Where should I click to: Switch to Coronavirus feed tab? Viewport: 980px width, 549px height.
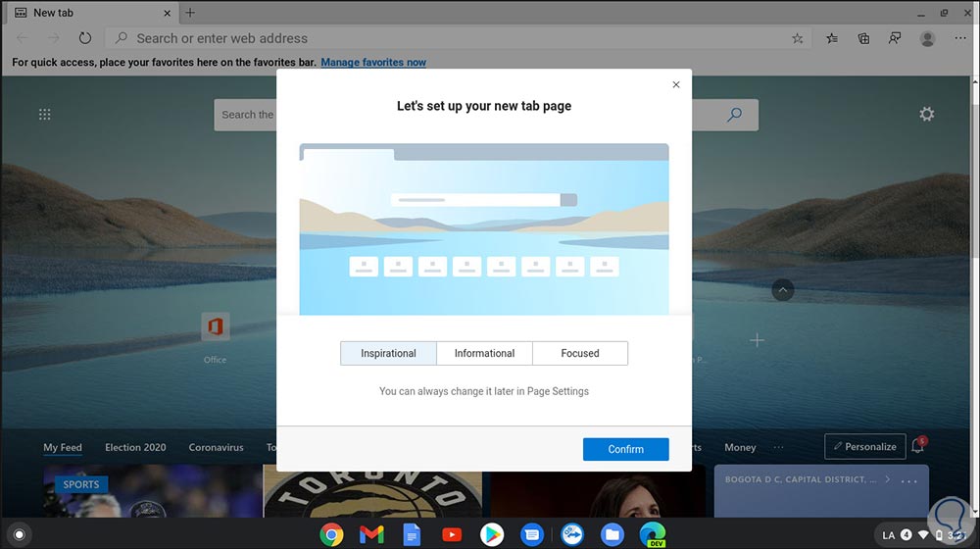pos(217,447)
